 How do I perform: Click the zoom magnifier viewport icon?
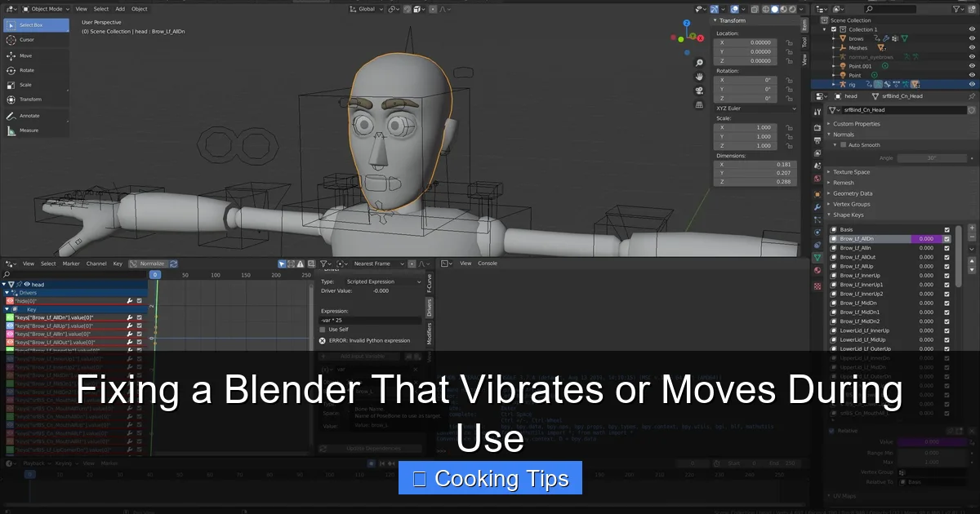pos(699,63)
